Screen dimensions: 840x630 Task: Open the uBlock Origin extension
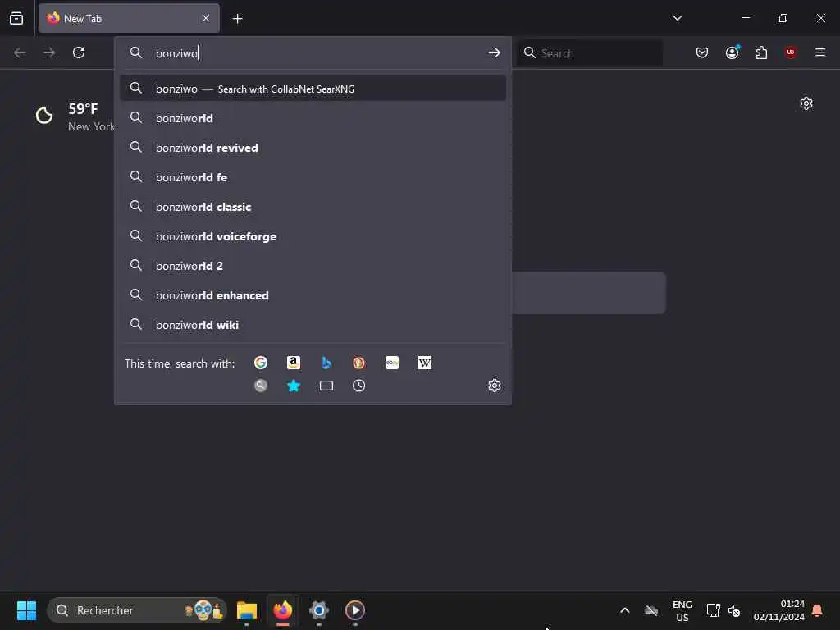pyautogui.click(x=791, y=52)
